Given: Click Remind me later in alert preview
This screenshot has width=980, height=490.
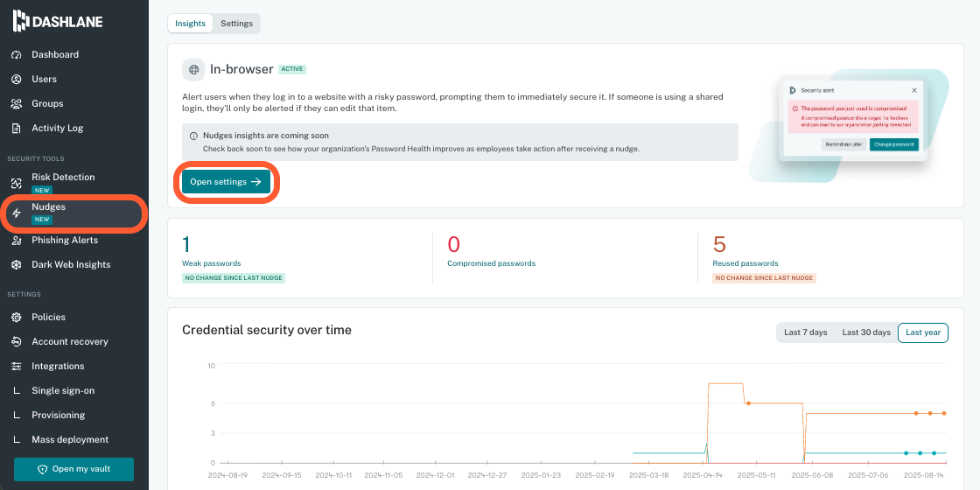Looking at the screenshot, I should click(843, 144).
